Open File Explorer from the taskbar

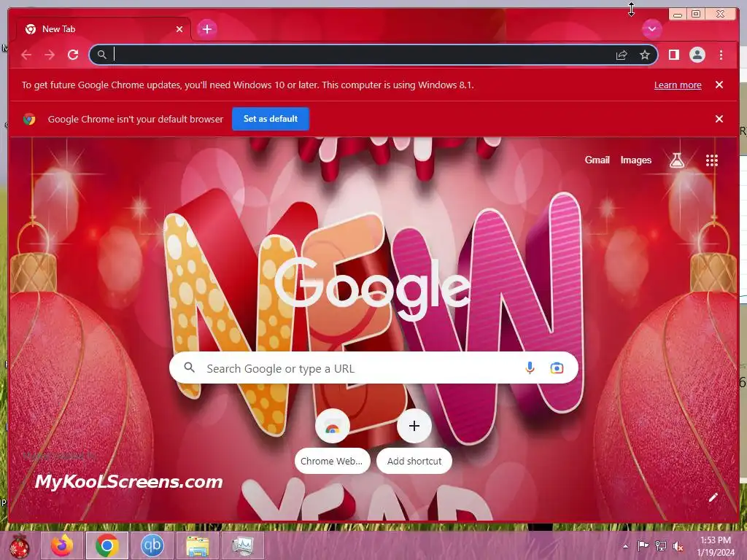pos(197,545)
